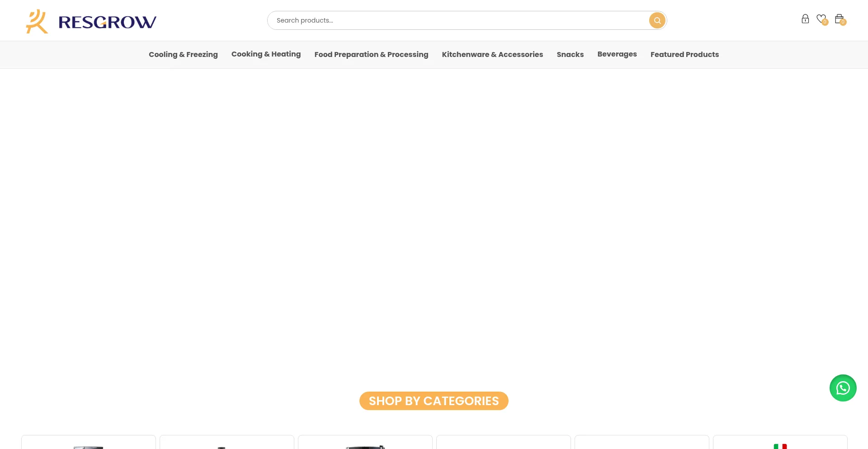The image size is (868, 449).
Task: Expand Food Preparation & Processing dropdown
Action: click(x=371, y=54)
